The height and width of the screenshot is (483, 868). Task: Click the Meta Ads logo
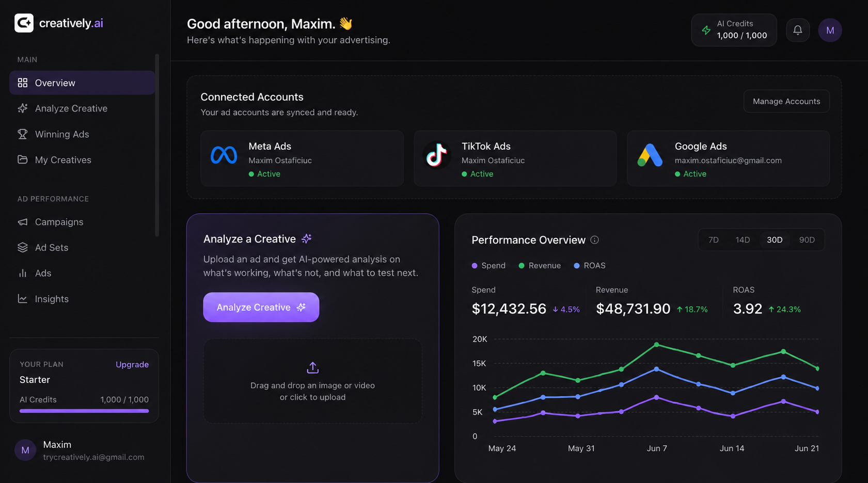[x=224, y=155]
